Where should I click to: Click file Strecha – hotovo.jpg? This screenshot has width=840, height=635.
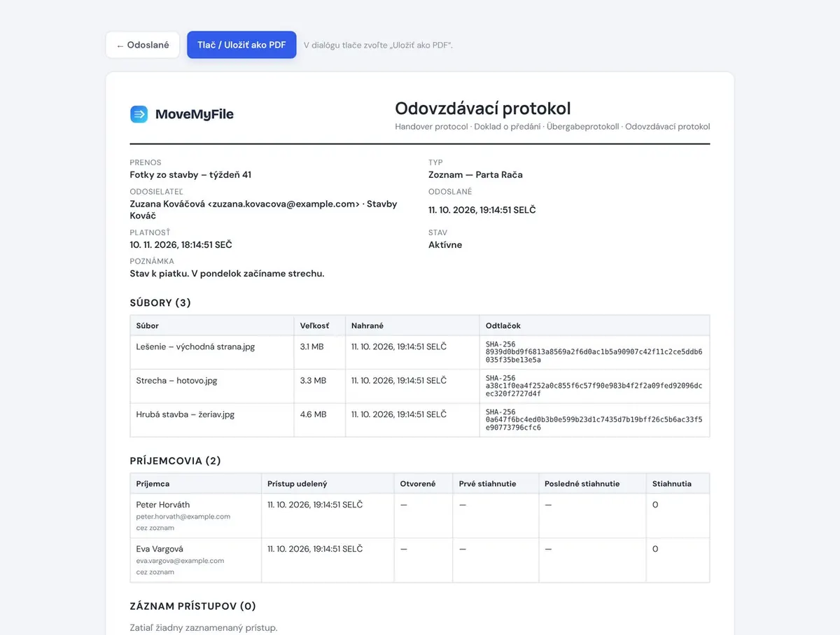coord(177,381)
